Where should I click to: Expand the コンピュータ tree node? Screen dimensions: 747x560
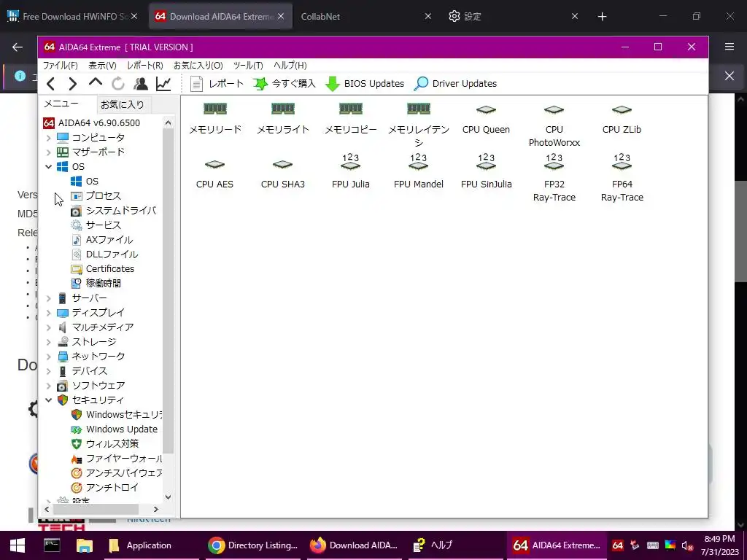(x=48, y=138)
